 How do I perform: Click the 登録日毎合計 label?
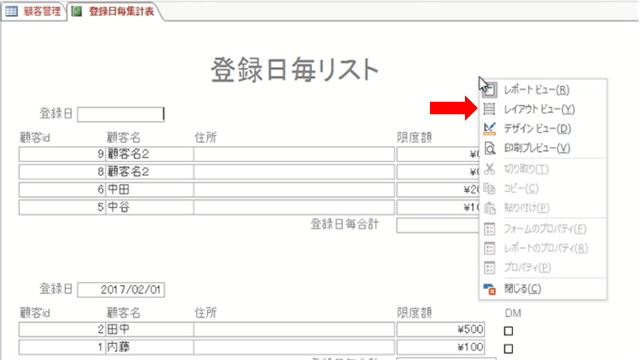[345, 224]
